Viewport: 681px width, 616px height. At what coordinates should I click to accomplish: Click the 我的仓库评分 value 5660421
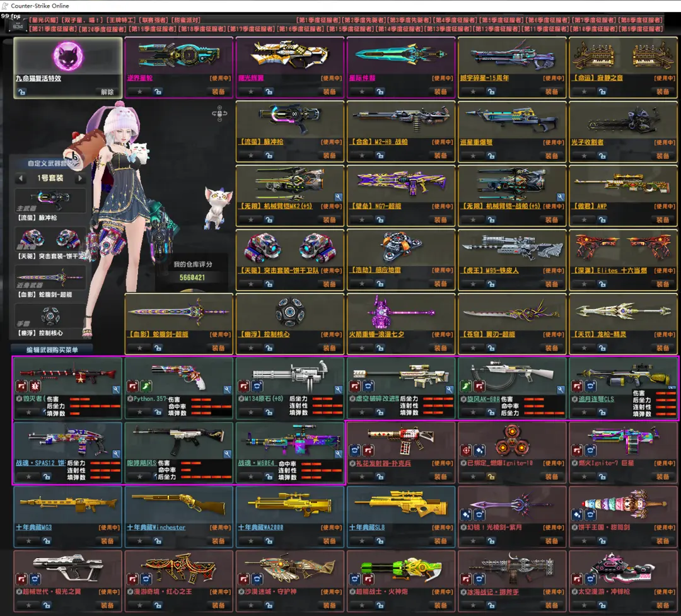pyautogui.click(x=192, y=277)
